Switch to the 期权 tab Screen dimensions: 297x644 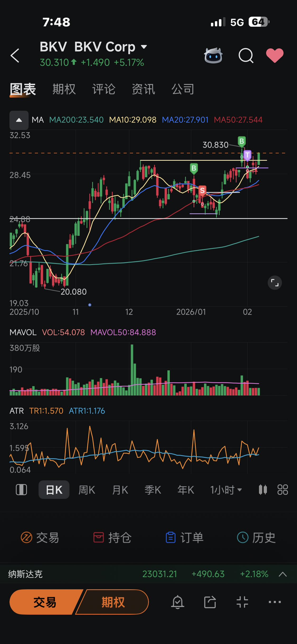(64, 89)
